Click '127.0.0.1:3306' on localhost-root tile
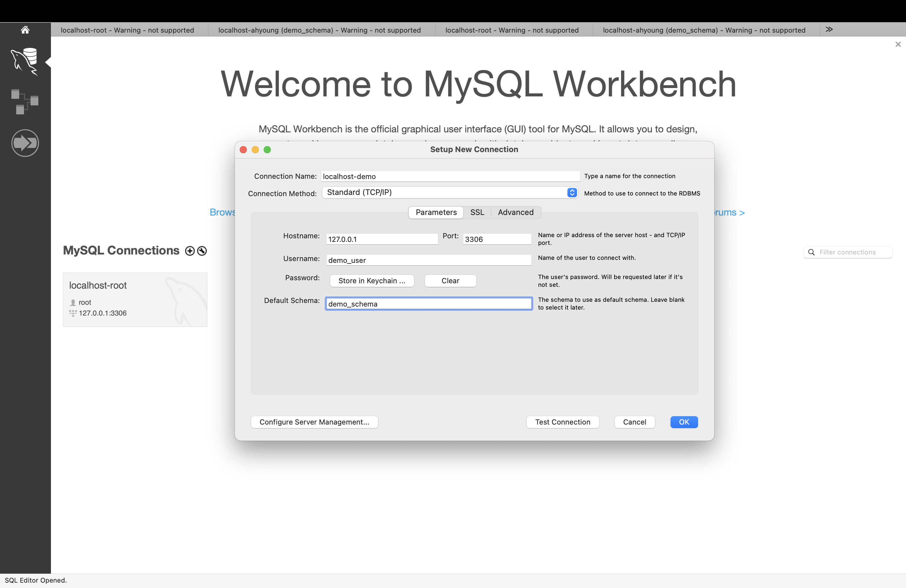This screenshot has width=906, height=588. (x=103, y=313)
